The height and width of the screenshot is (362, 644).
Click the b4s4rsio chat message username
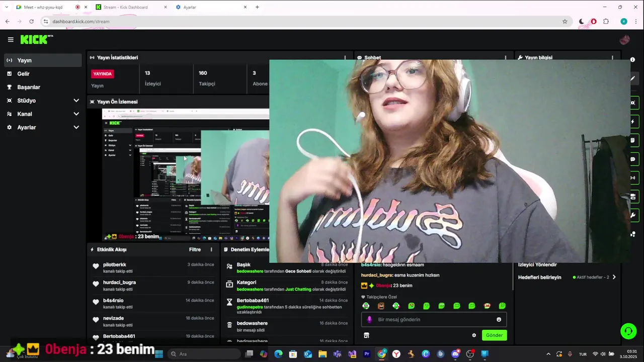click(x=371, y=264)
